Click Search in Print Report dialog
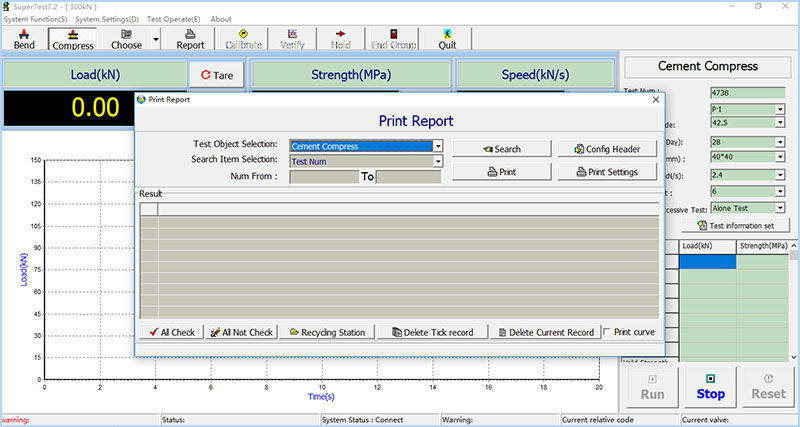Viewport: 800px width, 427px height. (501, 149)
